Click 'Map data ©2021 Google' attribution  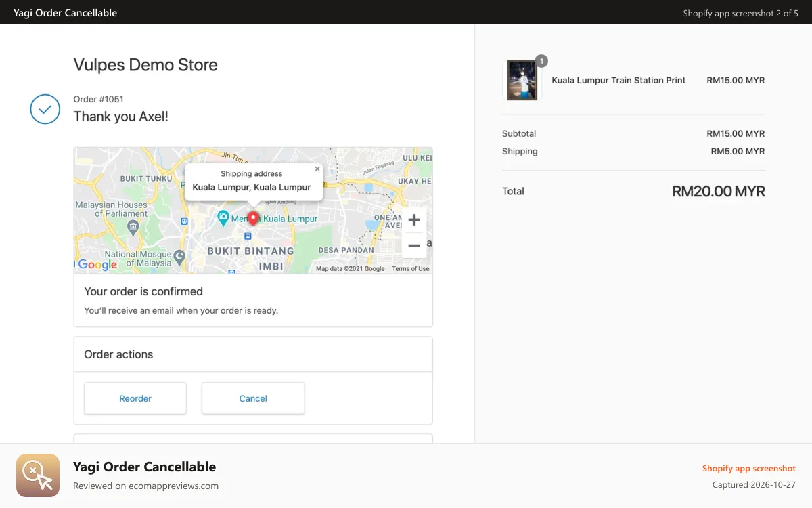tap(350, 269)
